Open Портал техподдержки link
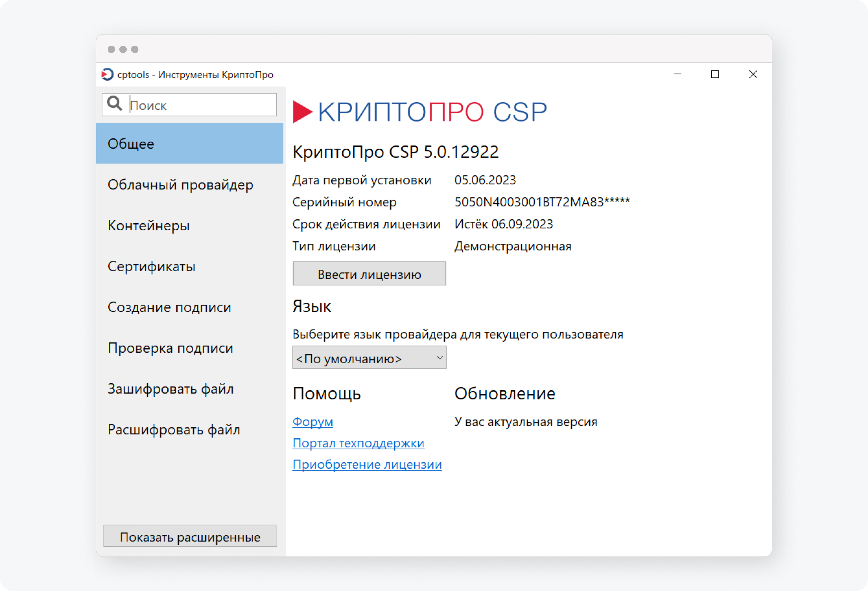The width and height of the screenshot is (868, 591). click(358, 443)
